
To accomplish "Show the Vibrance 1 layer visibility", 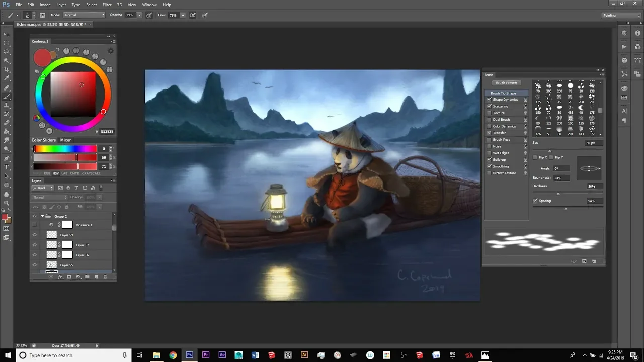I will 35,225.
